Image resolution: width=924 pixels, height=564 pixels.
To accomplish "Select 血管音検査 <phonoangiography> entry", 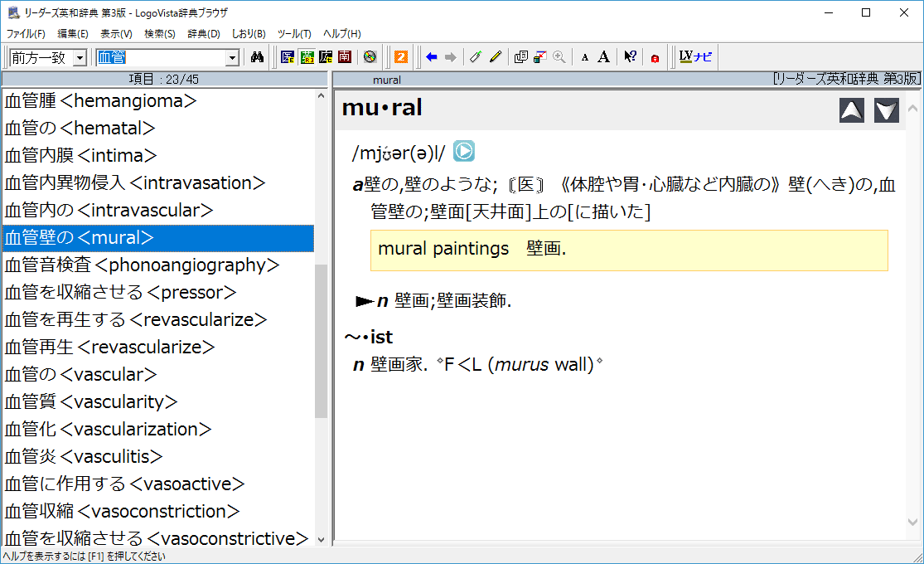I will click(x=158, y=265).
